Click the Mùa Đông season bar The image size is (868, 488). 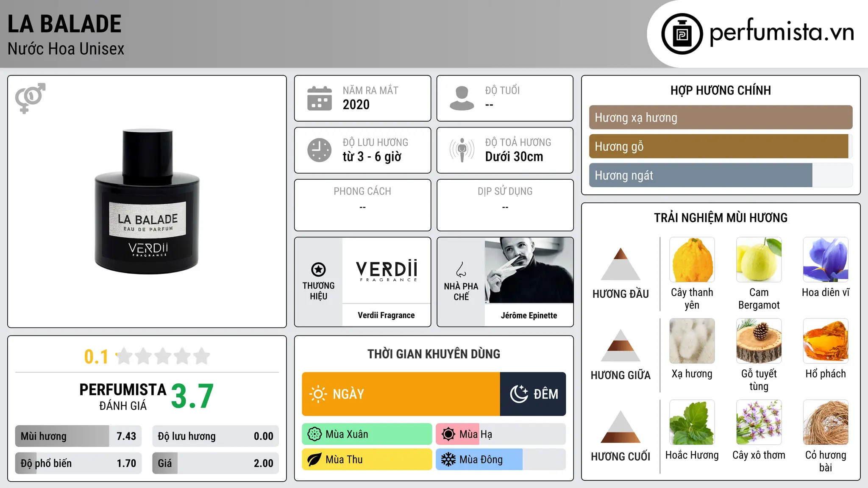[501, 460]
